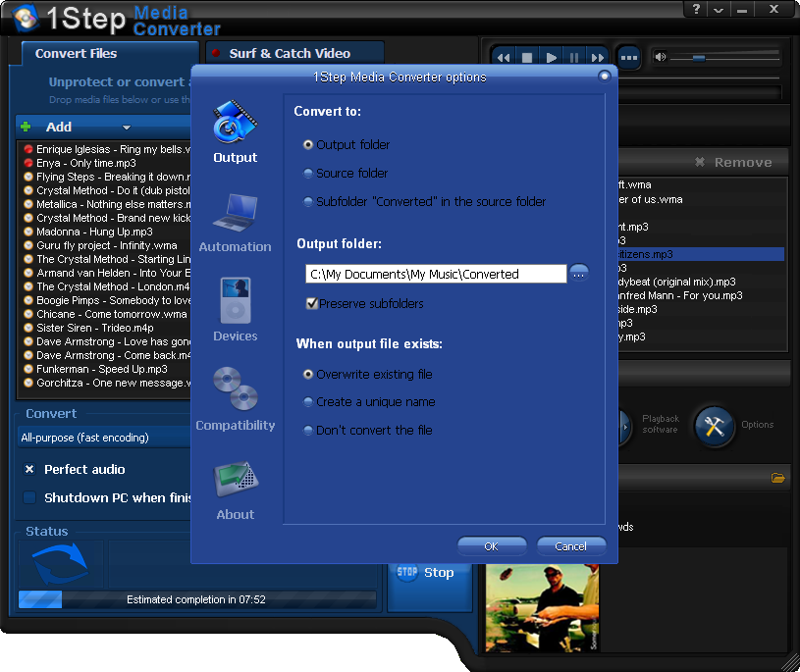
Task: Click the play button in player
Action: (551, 58)
